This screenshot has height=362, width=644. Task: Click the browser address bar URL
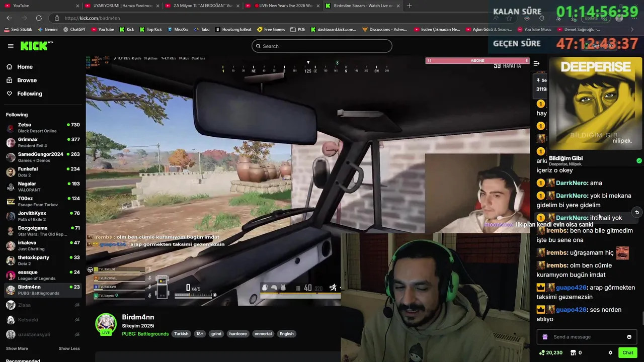92,18
